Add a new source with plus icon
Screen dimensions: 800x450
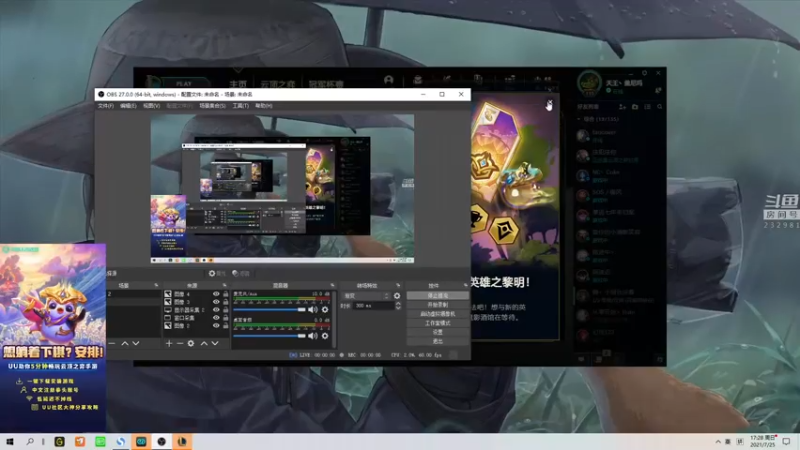pyautogui.click(x=169, y=343)
